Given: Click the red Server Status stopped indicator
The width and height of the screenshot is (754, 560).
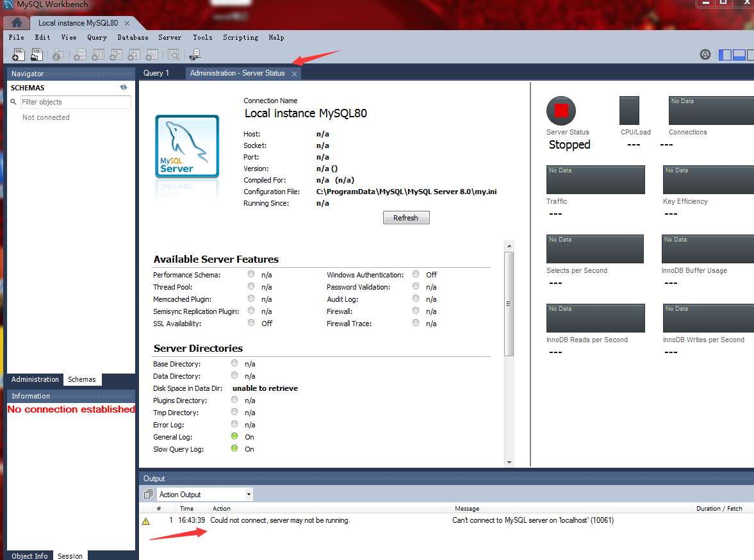Looking at the screenshot, I should coord(561,111).
